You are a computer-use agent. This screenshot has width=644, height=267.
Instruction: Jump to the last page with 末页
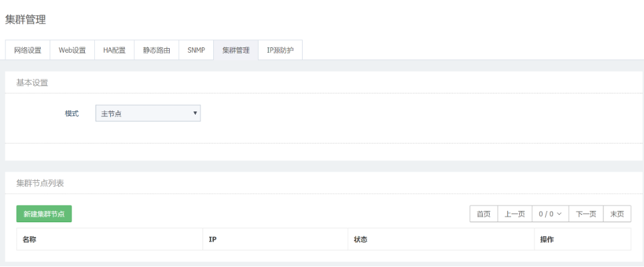617,214
